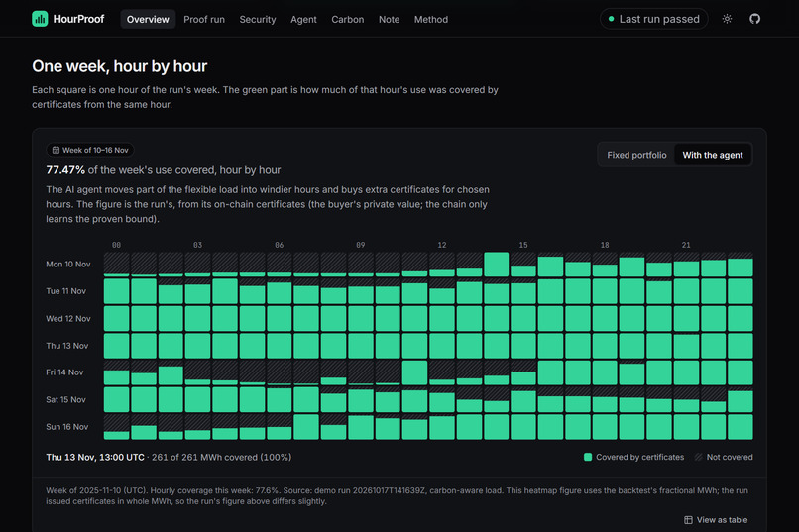Click the HourProof brand name
The image size is (799, 532).
pos(78,19)
